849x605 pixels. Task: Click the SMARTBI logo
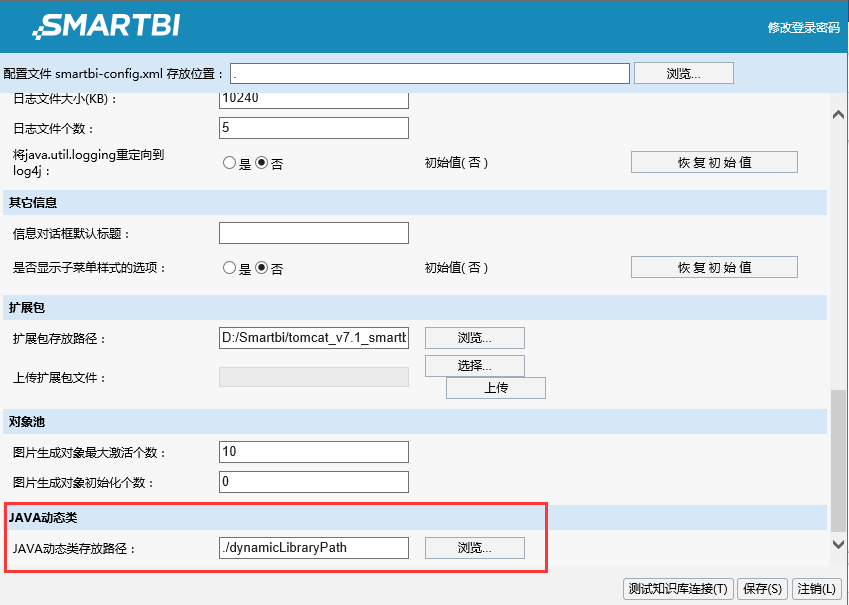tap(106, 26)
